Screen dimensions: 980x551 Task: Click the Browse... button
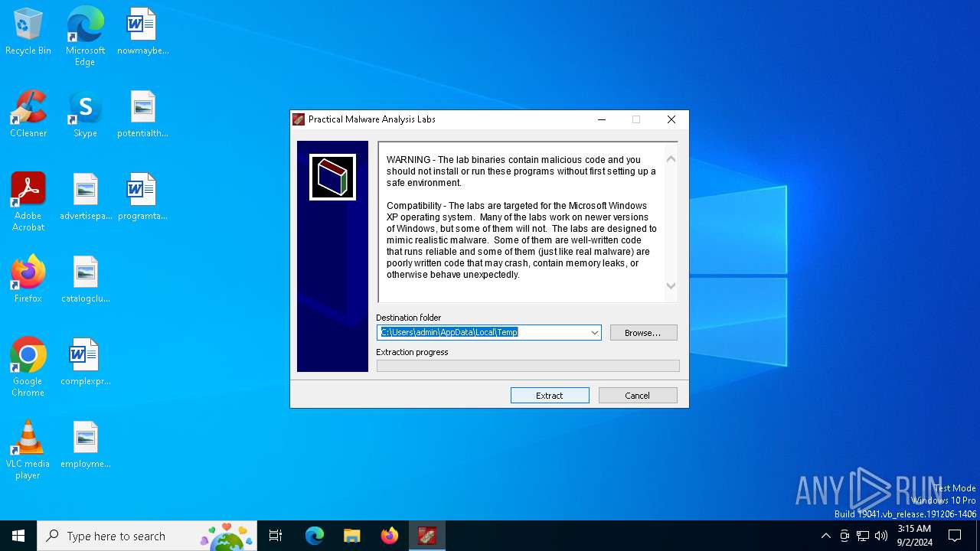point(643,333)
